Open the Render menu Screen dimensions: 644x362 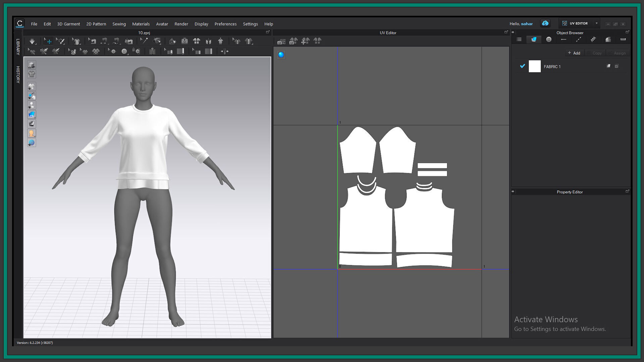tap(181, 24)
